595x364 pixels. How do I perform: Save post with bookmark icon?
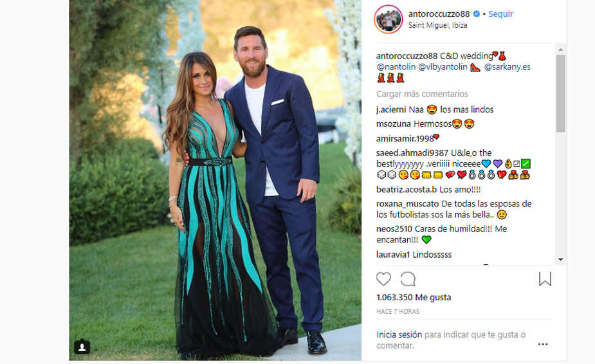[x=545, y=279]
